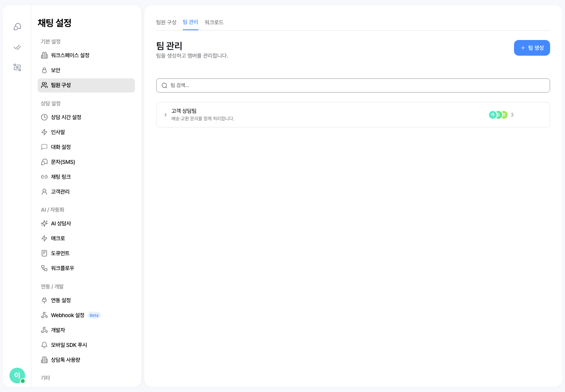Open 팀원 구성 in the settings sidebar
565x392 pixels.
[x=86, y=85]
